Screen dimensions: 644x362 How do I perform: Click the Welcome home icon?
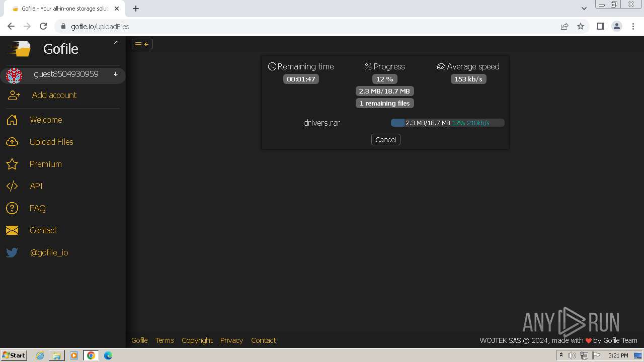12,120
